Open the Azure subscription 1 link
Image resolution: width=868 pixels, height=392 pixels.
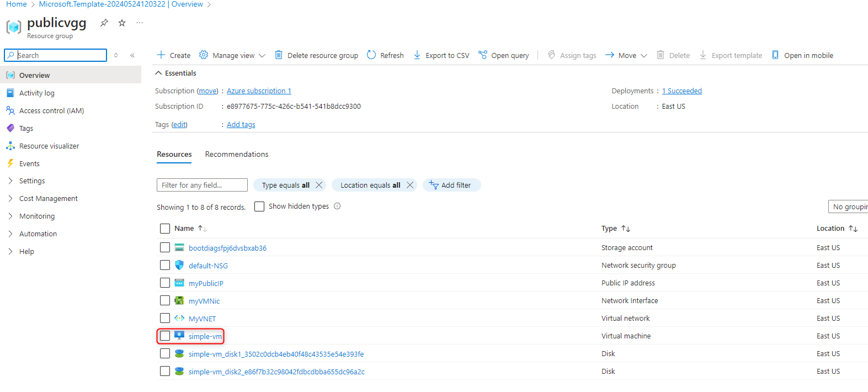259,91
